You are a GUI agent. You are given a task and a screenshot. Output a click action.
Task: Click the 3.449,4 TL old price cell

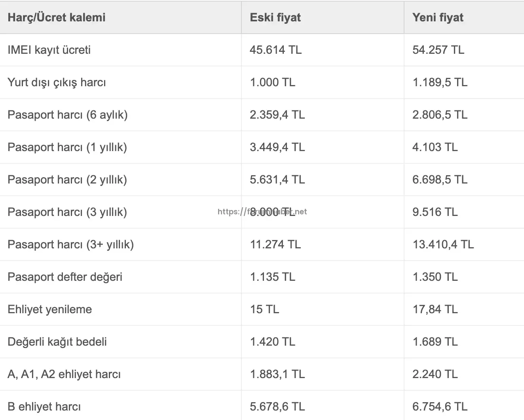[x=277, y=147]
